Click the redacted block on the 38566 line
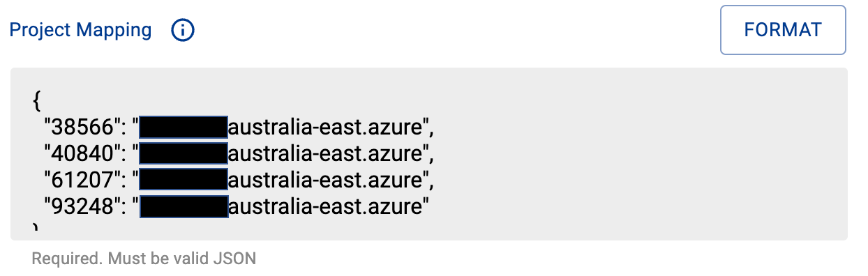 pyautogui.click(x=184, y=128)
